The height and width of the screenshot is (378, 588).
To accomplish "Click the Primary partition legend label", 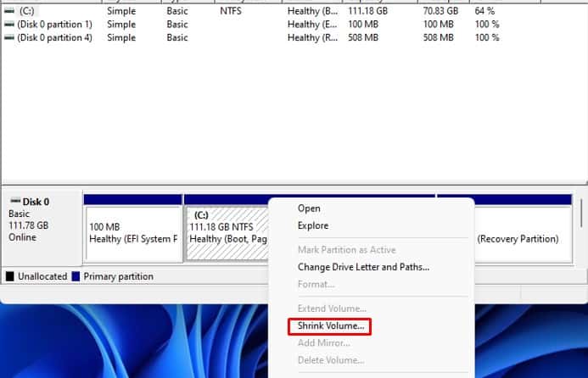I will click(119, 276).
